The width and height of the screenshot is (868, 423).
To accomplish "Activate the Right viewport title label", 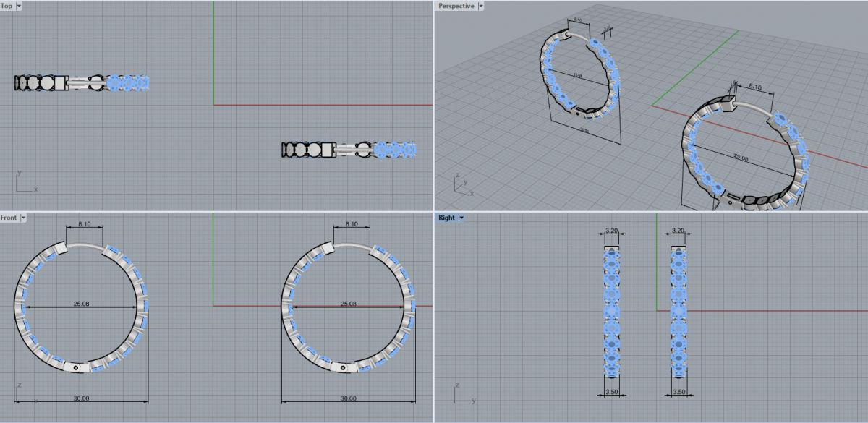I will tap(446, 218).
